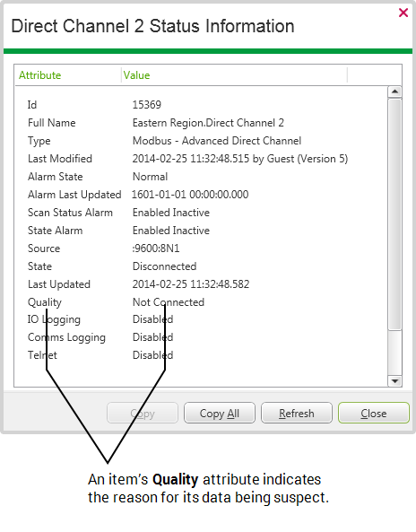The height and width of the screenshot is (532, 416).
Task: Select the Scan Status Alarm attribute
Action: [70, 213]
